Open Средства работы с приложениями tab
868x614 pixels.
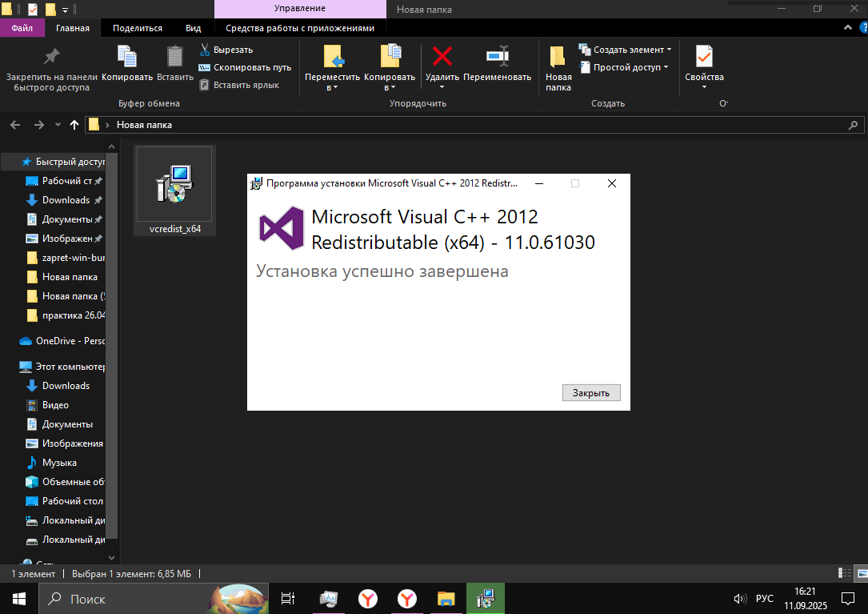300,28
